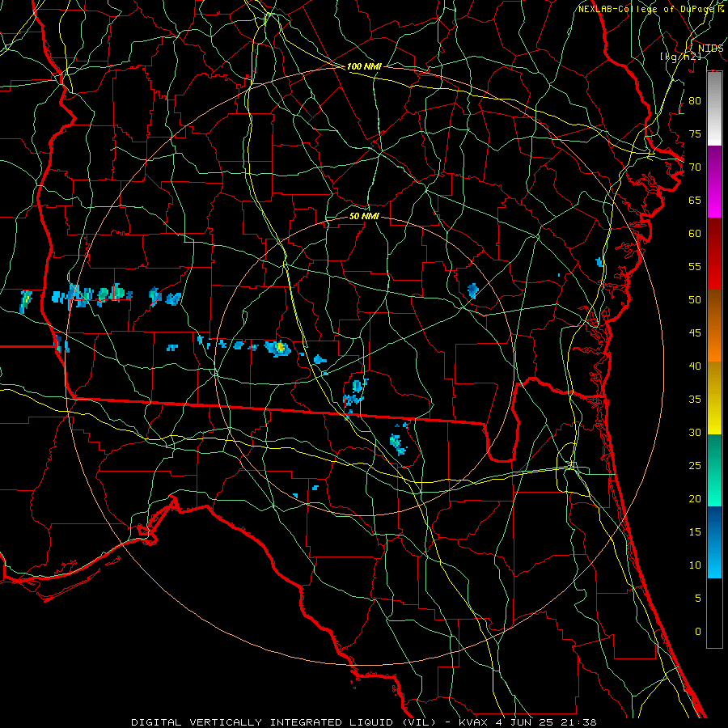728x728 pixels.
Task: Click the 65 value on the VIL scale
Action: (695, 200)
